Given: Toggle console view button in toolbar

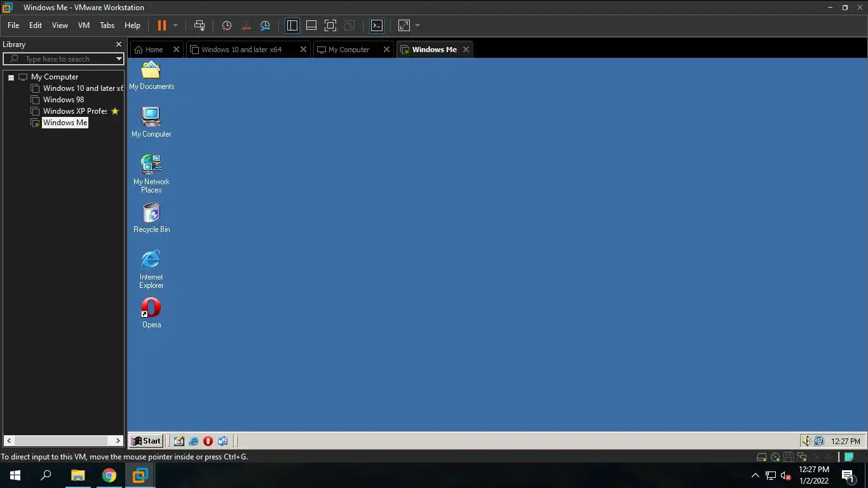Looking at the screenshot, I should pos(377,25).
